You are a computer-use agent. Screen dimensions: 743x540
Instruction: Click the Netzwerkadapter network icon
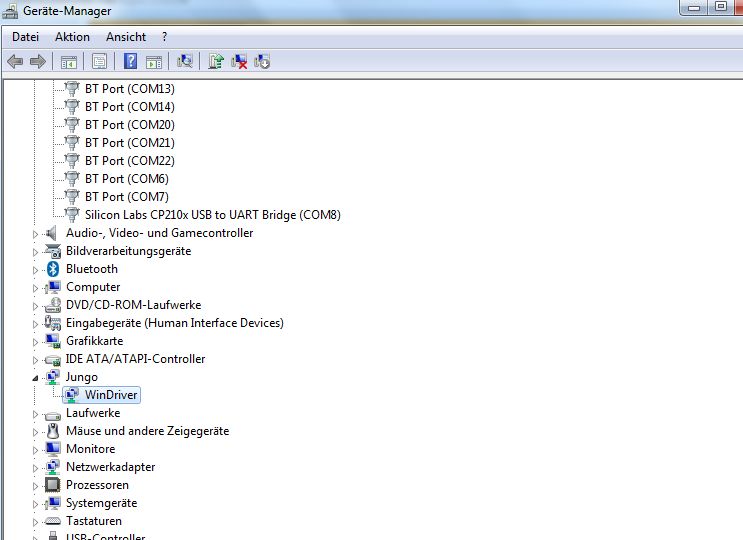click(53, 467)
